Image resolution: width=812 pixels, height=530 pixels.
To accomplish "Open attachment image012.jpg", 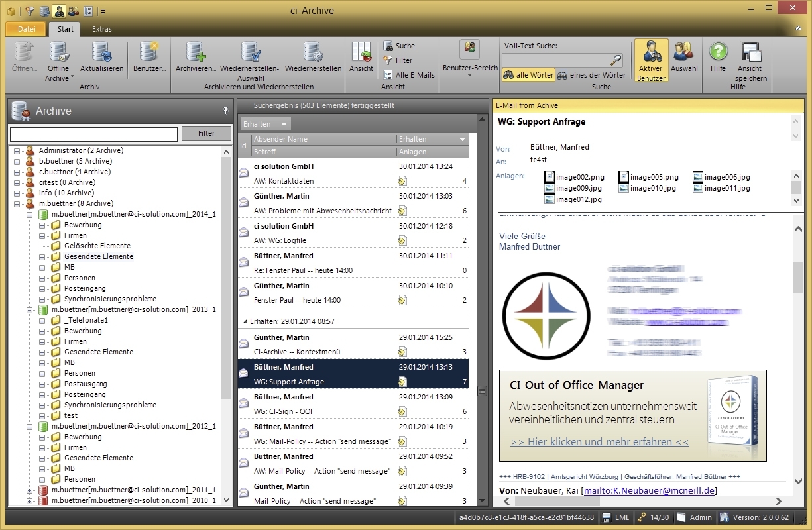I will pyautogui.click(x=573, y=199).
